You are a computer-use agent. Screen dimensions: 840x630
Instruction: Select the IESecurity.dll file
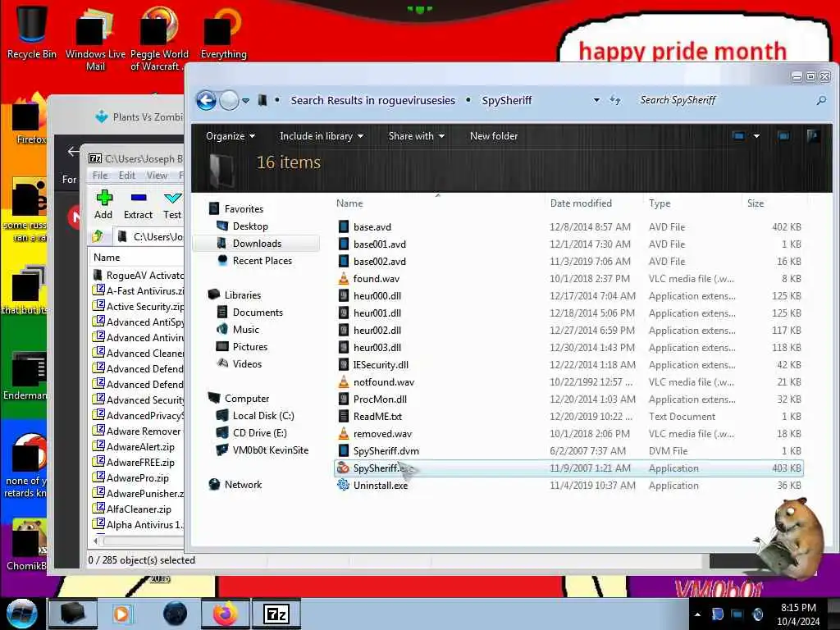click(x=381, y=365)
